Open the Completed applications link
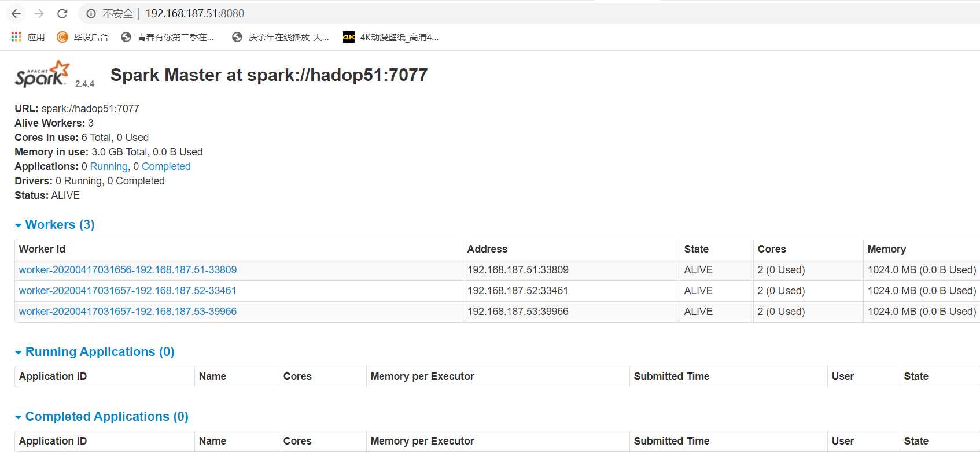Screen dimensions: 980x463 click(166, 166)
